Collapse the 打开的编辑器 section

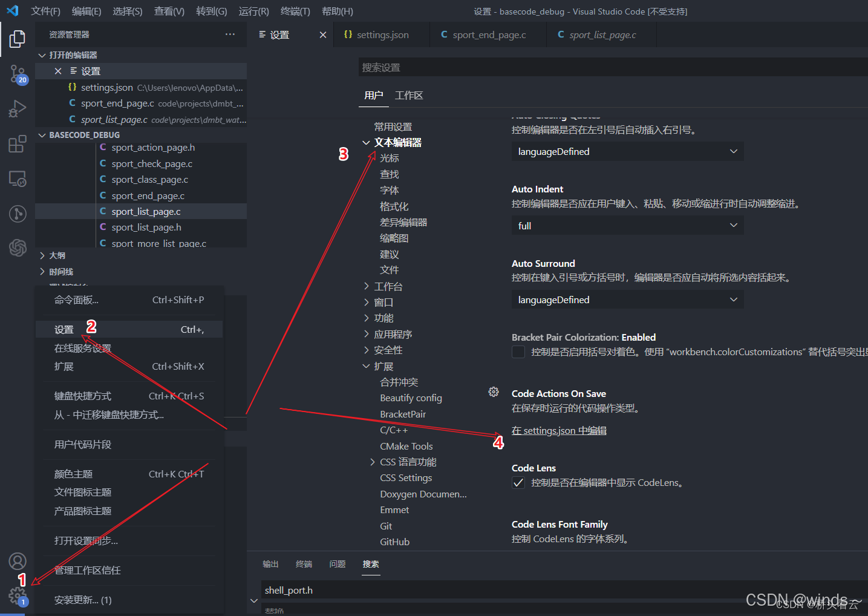42,55
